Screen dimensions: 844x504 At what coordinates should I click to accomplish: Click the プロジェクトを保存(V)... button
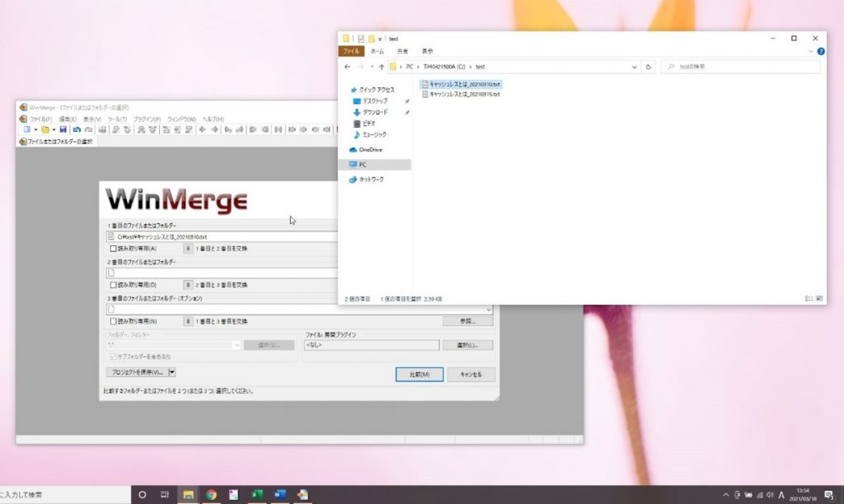[x=137, y=372]
